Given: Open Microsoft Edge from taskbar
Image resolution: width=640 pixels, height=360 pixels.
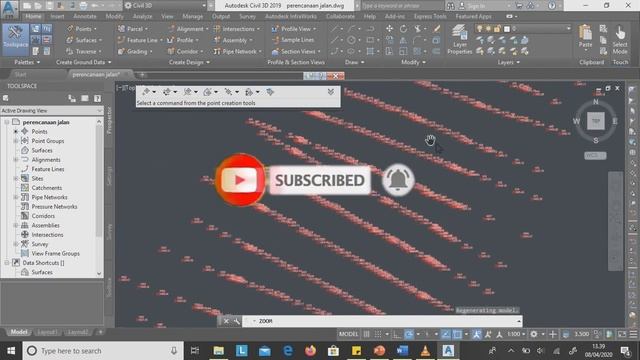Looking at the screenshot, I should [288, 351].
